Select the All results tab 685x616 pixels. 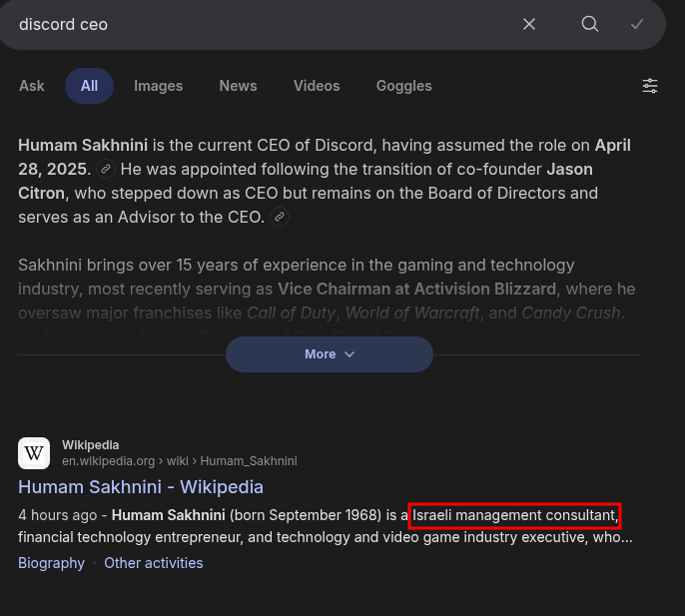click(x=89, y=86)
